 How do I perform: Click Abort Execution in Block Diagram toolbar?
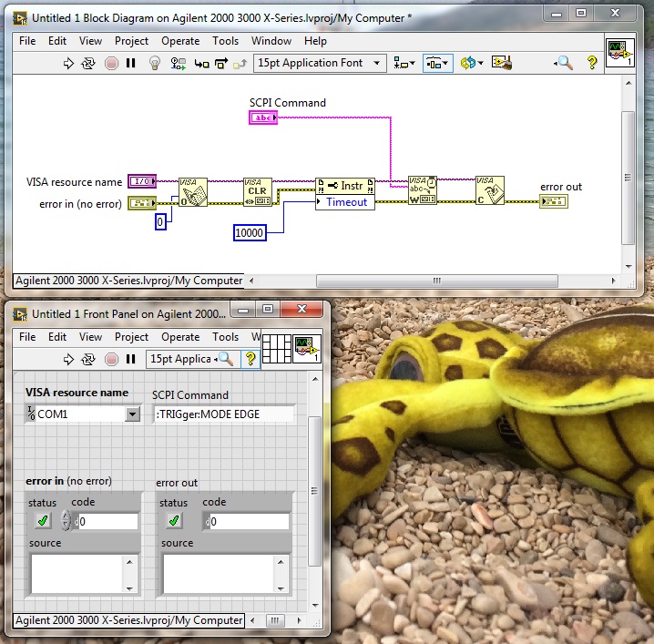click(111, 64)
